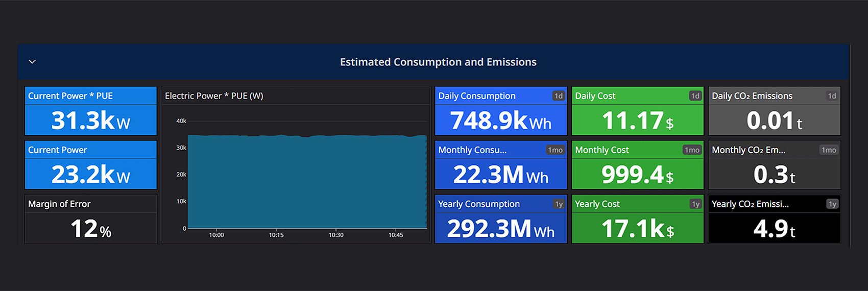Click the 4.9 t Yearly CO₂ value

coord(774,229)
